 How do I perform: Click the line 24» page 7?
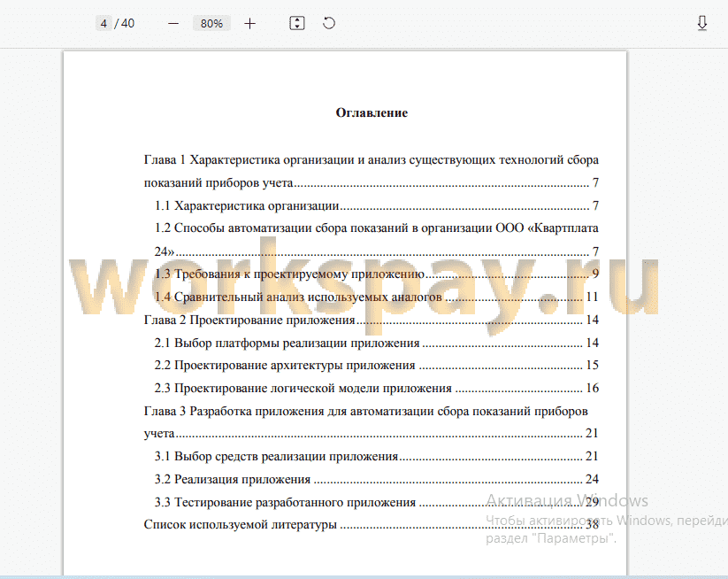[x=377, y=251]
